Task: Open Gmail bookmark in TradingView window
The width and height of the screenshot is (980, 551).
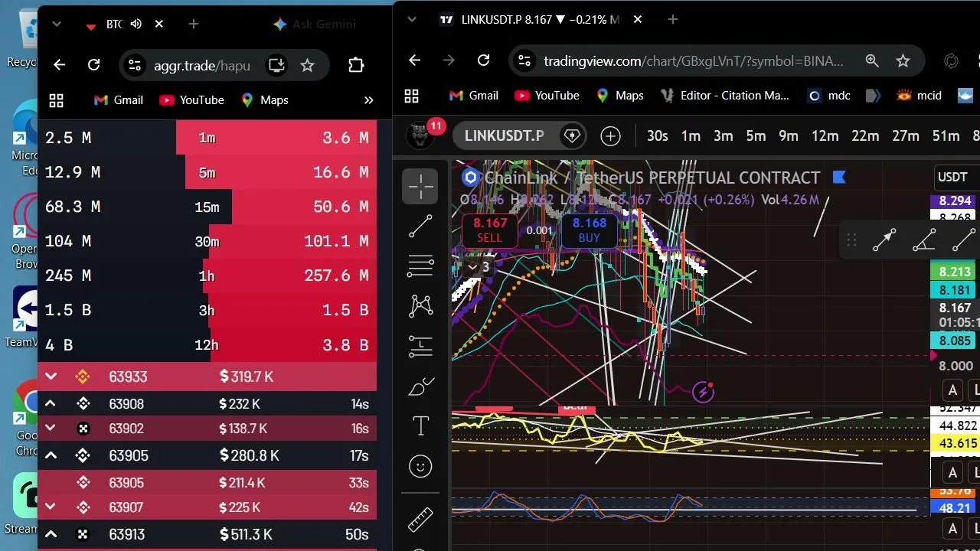Action: 473,96
